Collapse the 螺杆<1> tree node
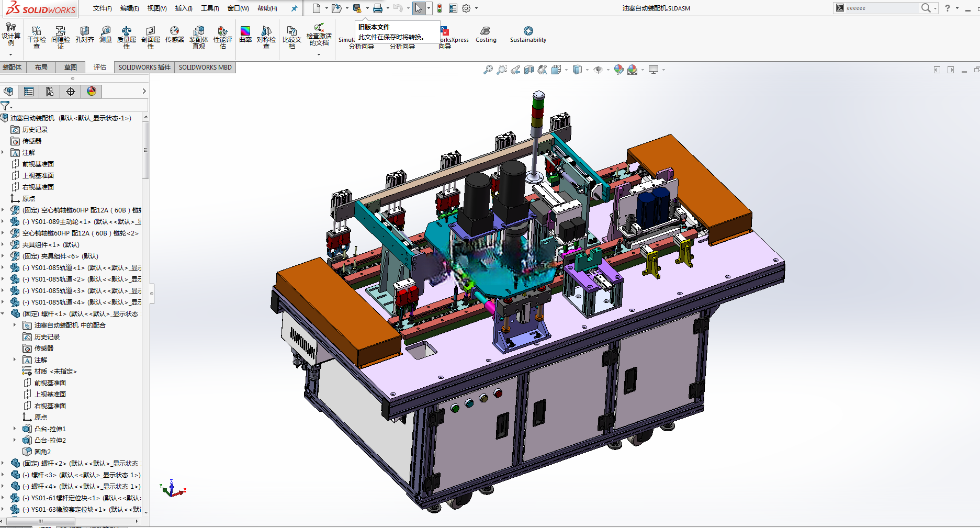The image size is (980, 528). coord(3,314)
